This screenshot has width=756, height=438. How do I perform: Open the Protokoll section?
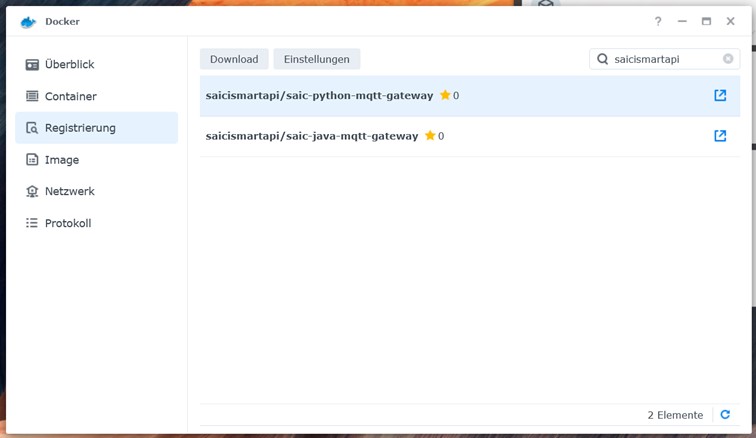pos(96,223)
